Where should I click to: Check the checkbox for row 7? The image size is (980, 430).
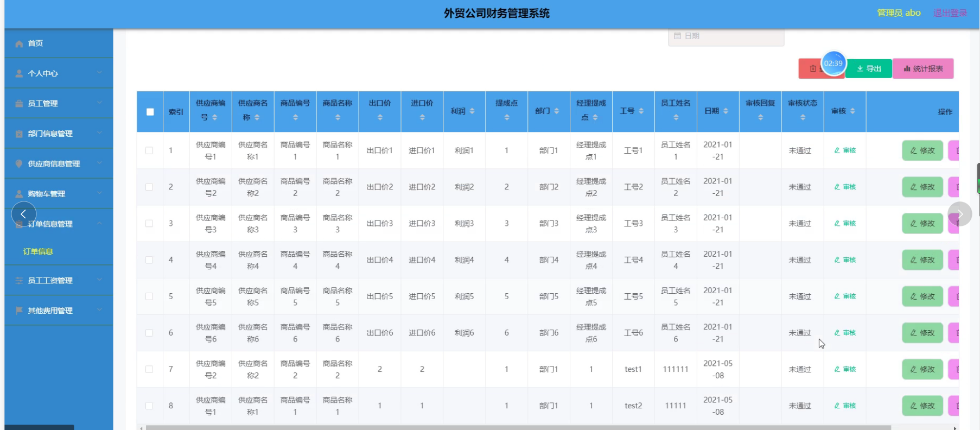149,369
